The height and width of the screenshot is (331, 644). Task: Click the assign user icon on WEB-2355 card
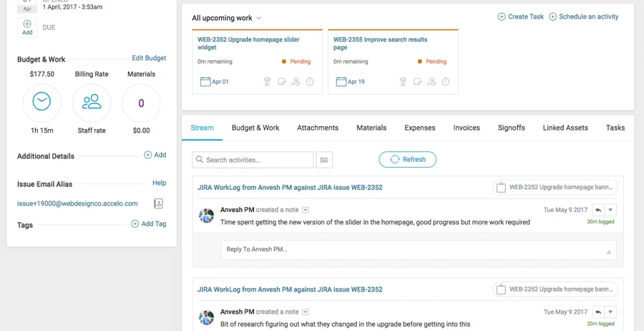point(431,82)
